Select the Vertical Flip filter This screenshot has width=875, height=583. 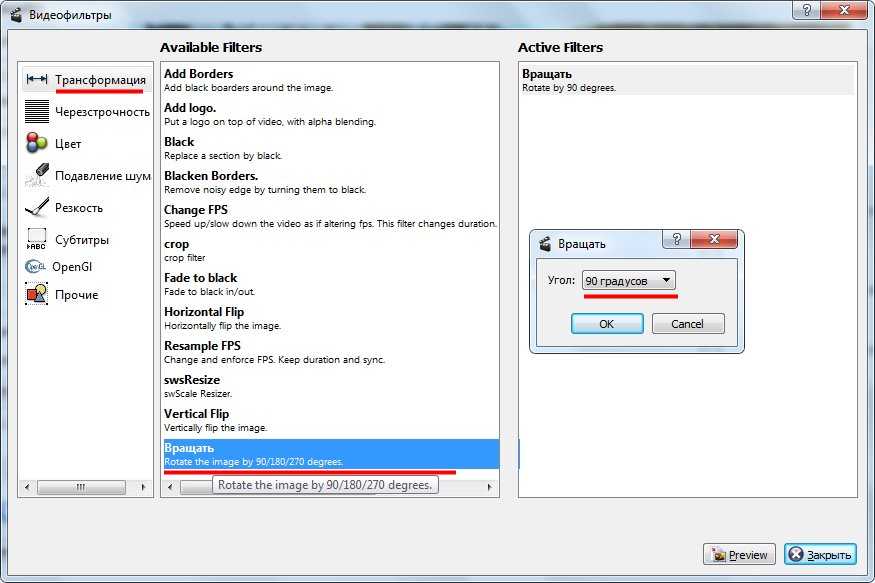point(330,420)
